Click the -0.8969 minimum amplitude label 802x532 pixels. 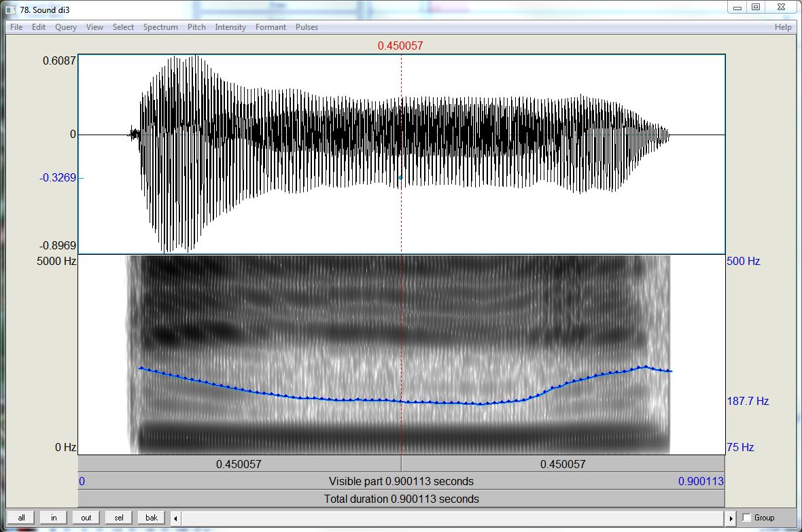[58, 245]
